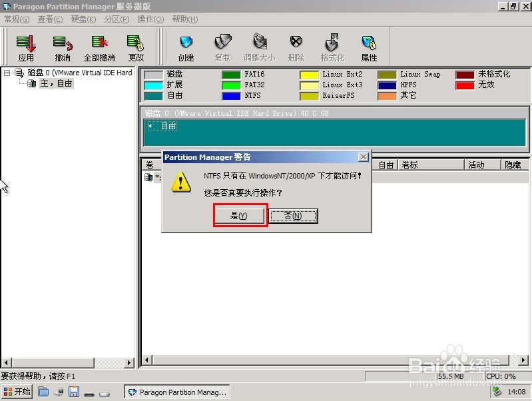Click the 其它 orange color swatch
This screenshot has width=532, height=401.
[387, 96]
